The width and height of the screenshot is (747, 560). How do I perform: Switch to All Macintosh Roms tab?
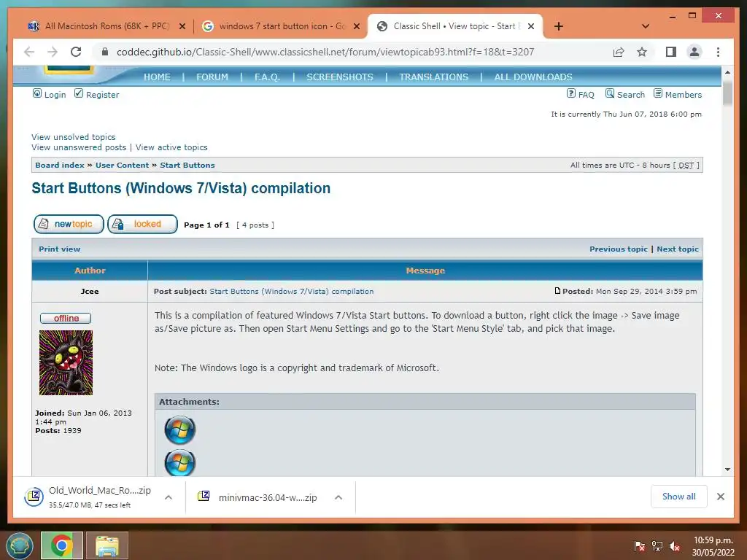point(98,26)
